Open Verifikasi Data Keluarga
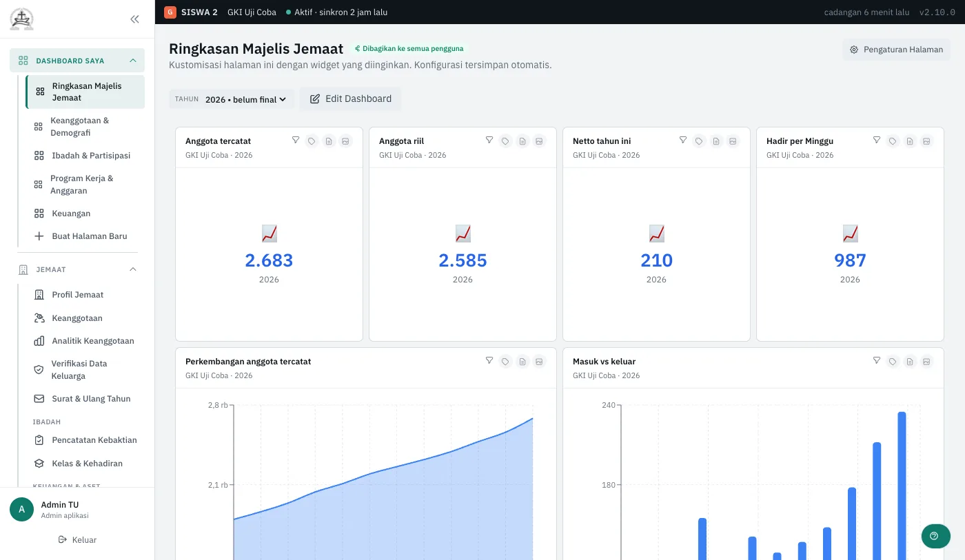Viewport: 965px width, 560px height. 85,370
